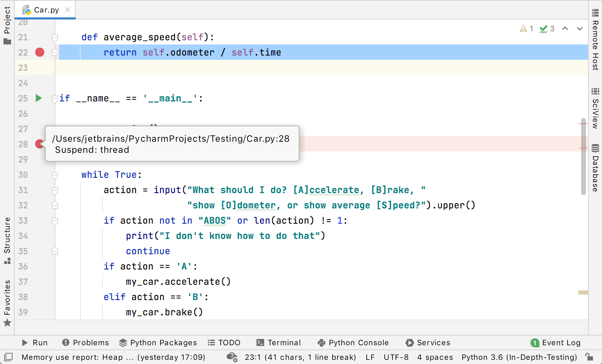This screenshot has height=364, width=602.
Task: Open the Event Log
Action: coord(555,342)
